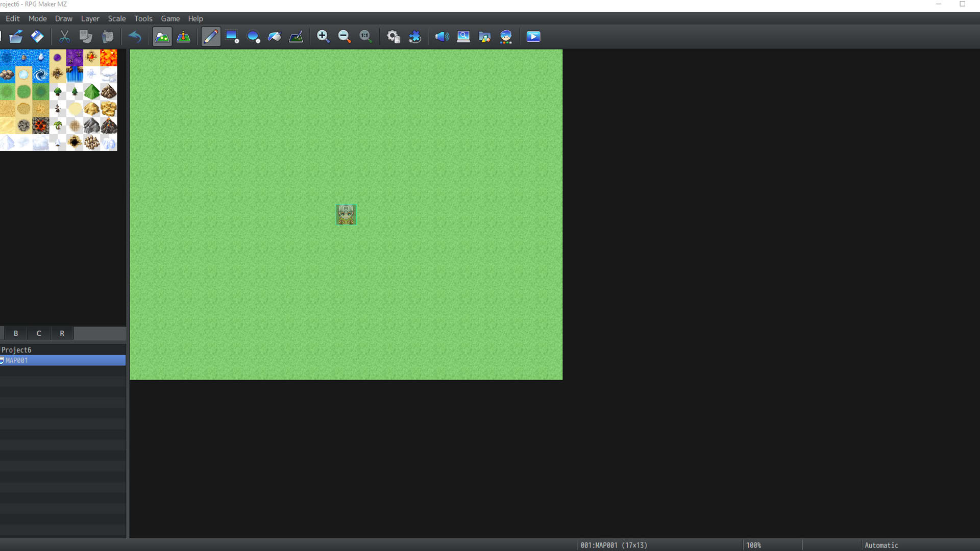
Task: Select MAP001 in the map tree
Action: tap(63, 360)
